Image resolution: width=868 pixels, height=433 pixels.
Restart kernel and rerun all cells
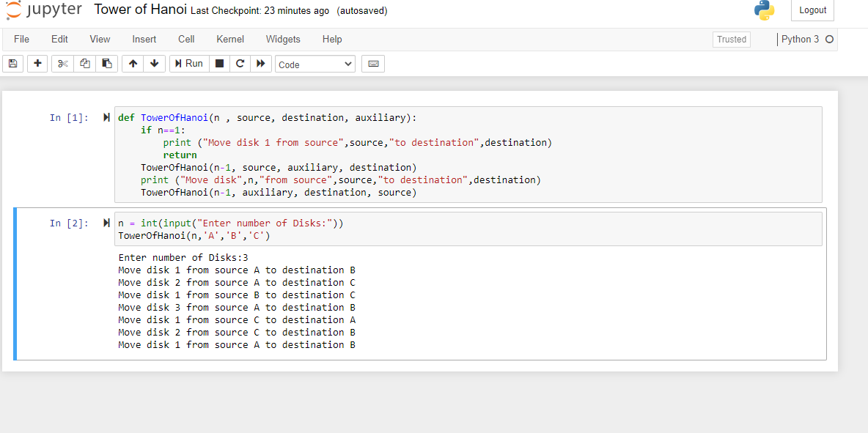(261, 64)
